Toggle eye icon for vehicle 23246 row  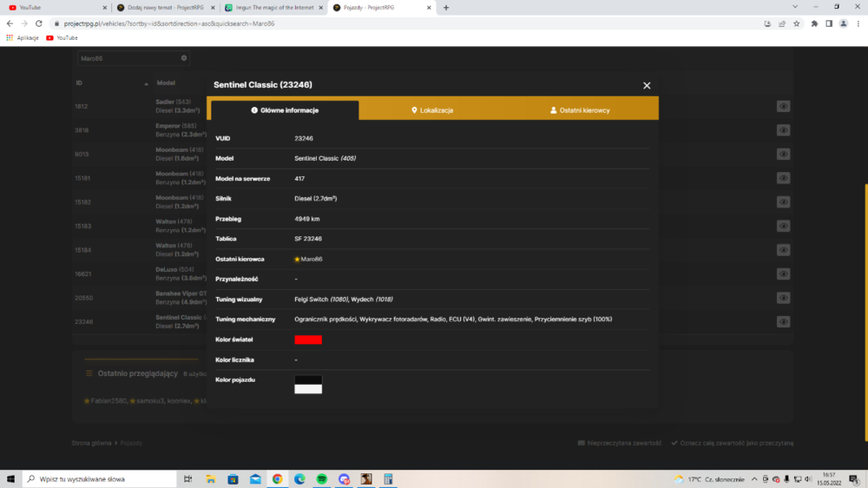pyautogui.click(x=783, y=322)
